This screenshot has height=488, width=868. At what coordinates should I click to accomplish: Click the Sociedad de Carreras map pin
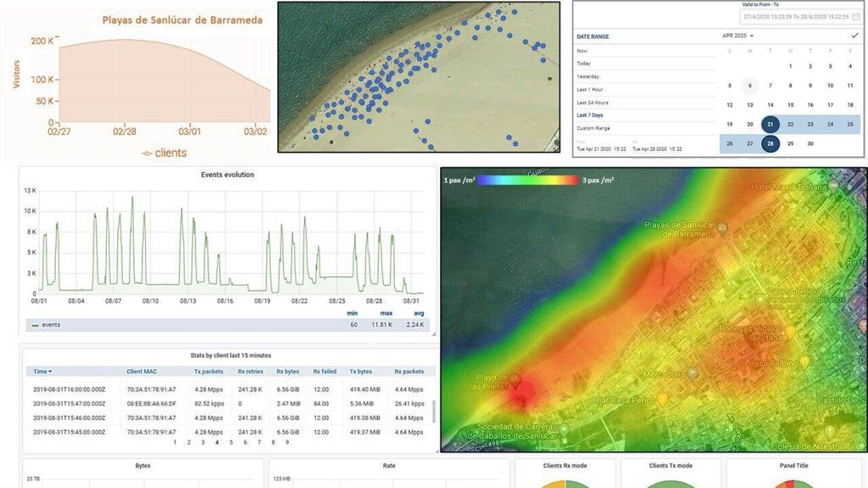[564, 430]
